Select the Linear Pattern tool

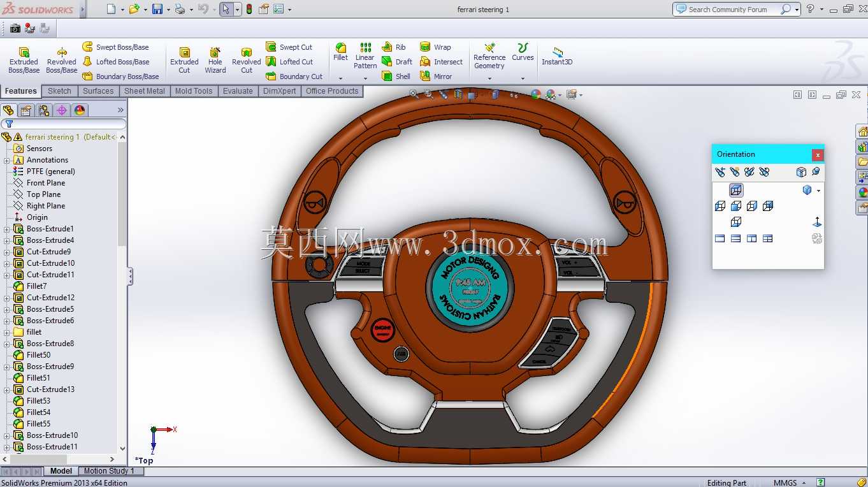(365, 55)
